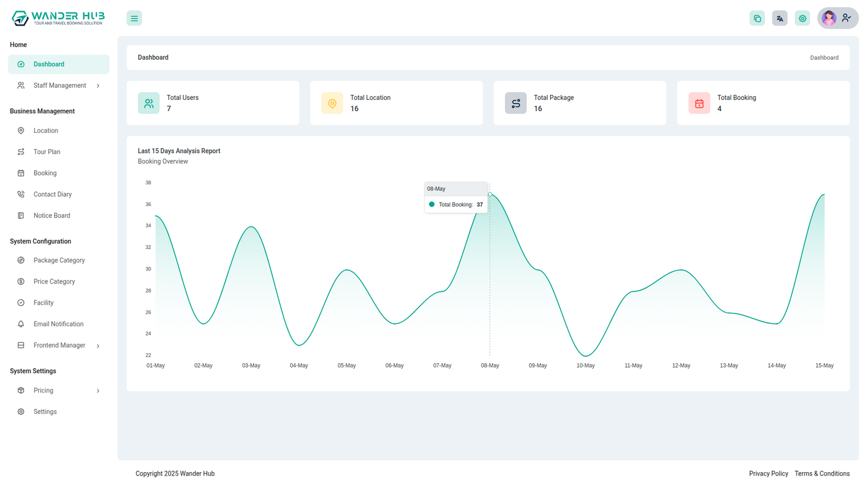Open the language translation icon
868x488 pixels.
click(x=780, y=18)
